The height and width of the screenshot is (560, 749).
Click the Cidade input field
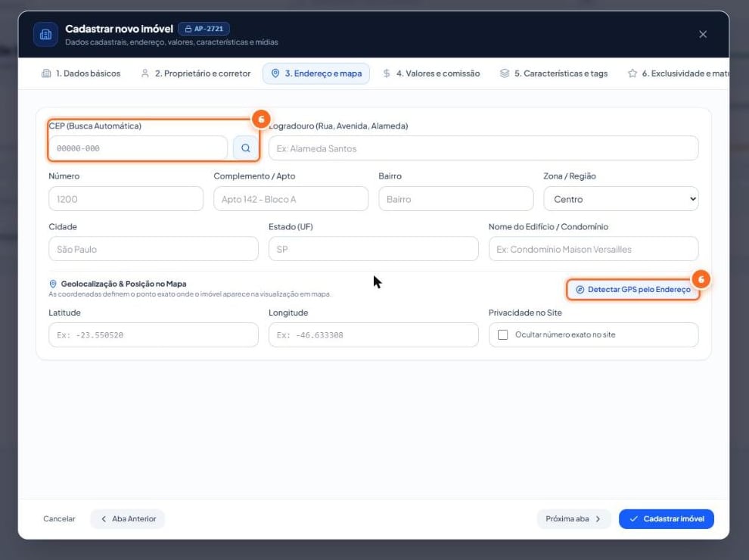pos(154,249)
